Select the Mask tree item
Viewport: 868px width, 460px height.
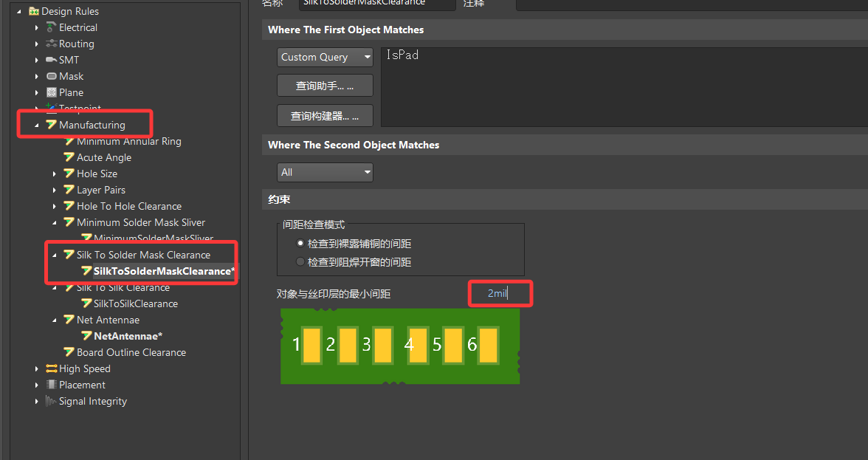(x=72, y=76)
